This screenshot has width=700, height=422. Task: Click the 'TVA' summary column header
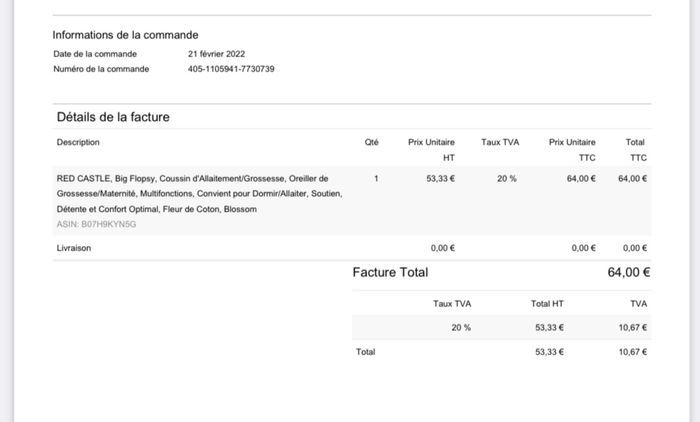638,303
